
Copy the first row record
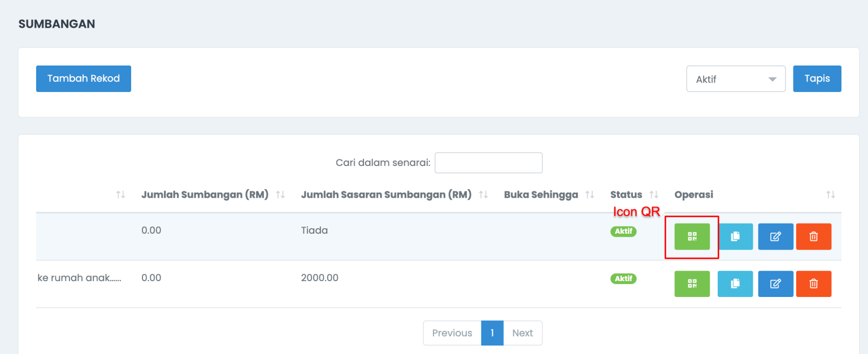[x=735, y=237]
